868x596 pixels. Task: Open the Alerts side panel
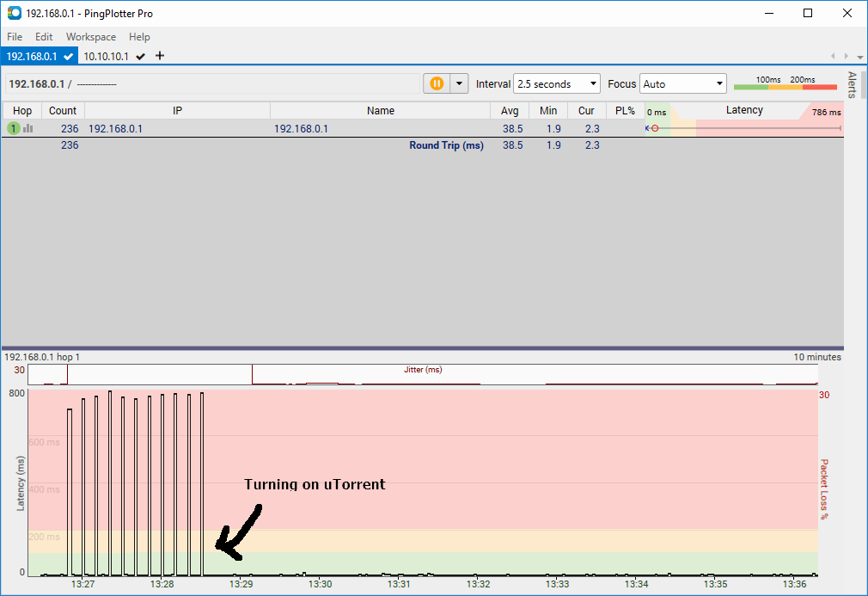tap(852, 83)
